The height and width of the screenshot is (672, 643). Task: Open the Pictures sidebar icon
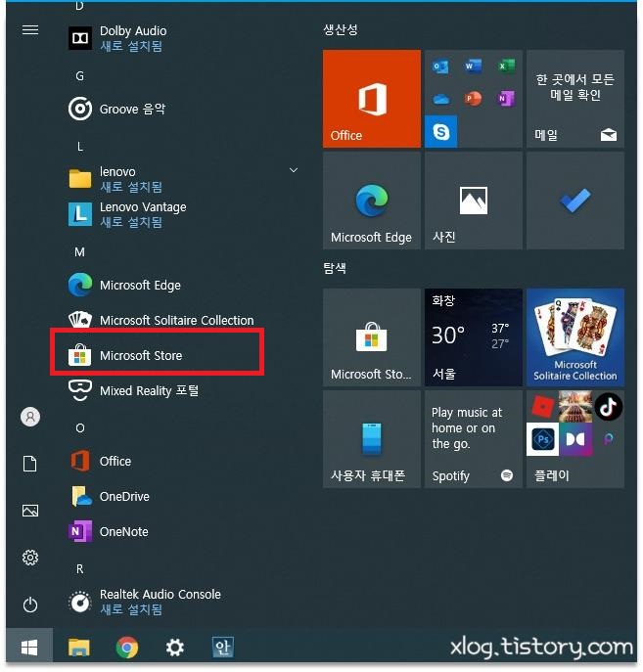pos(30,511)
